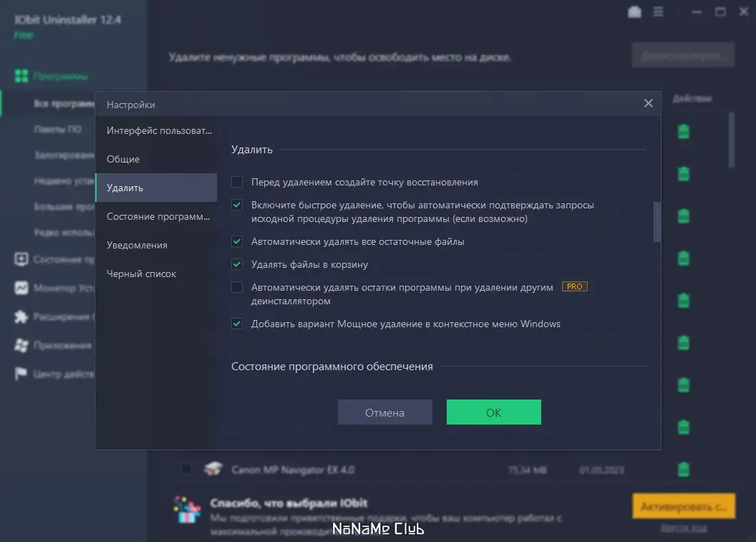Open the toolbox icon in title bar

coord(634,11)
